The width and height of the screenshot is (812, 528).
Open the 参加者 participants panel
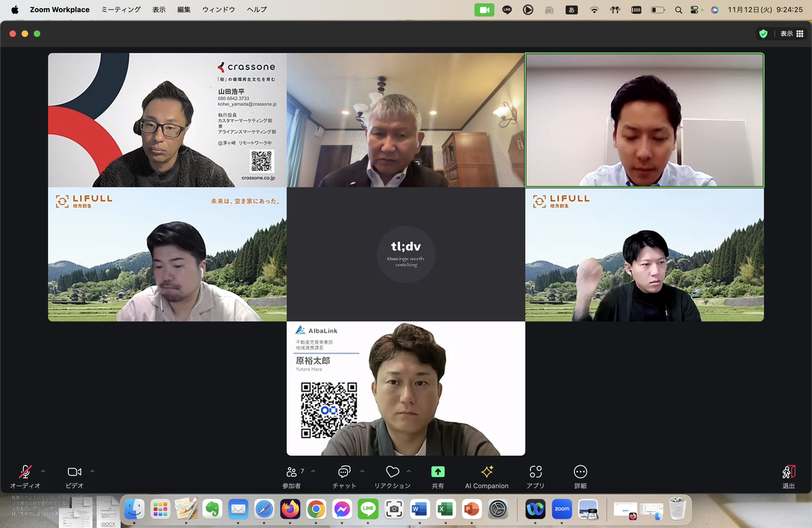[291, 472]
